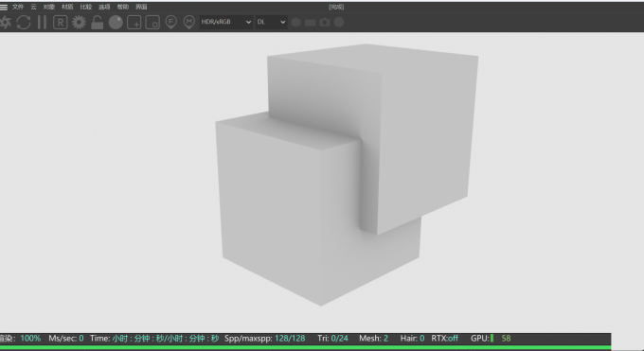The image size is (644, 351).
Task: Click the camera icon in the toolbar
Action: [325, 22]
